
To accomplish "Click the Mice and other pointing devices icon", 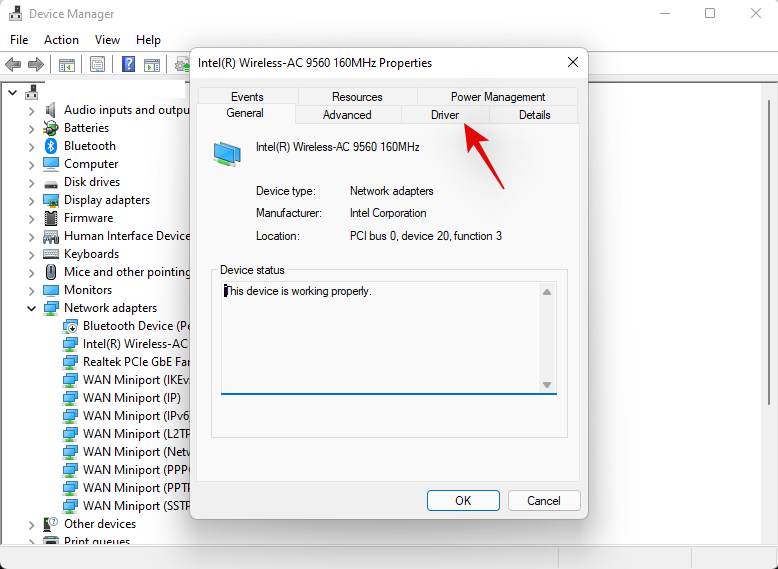I will point(51,272).
